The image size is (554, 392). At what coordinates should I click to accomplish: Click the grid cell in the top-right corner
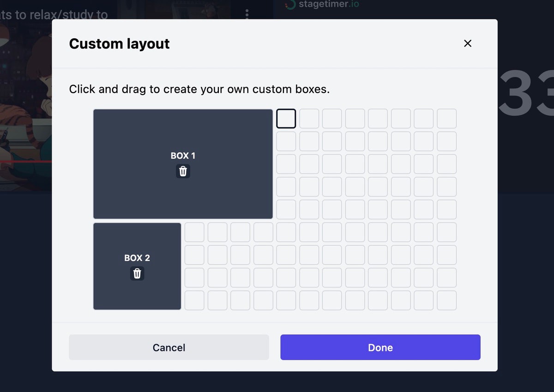[446, 118]
